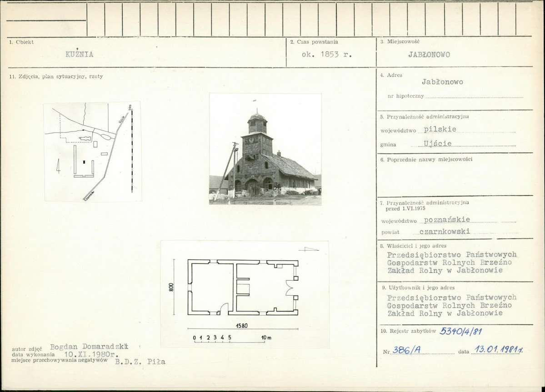Click the photograph of the forge building
The image size is (545, 392).
click(265, 149)
